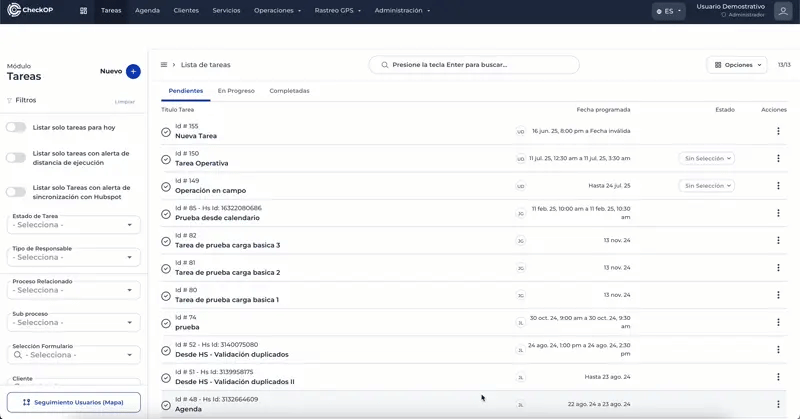
Task: Click the Limpiar filters link
Action: point(125,102)
